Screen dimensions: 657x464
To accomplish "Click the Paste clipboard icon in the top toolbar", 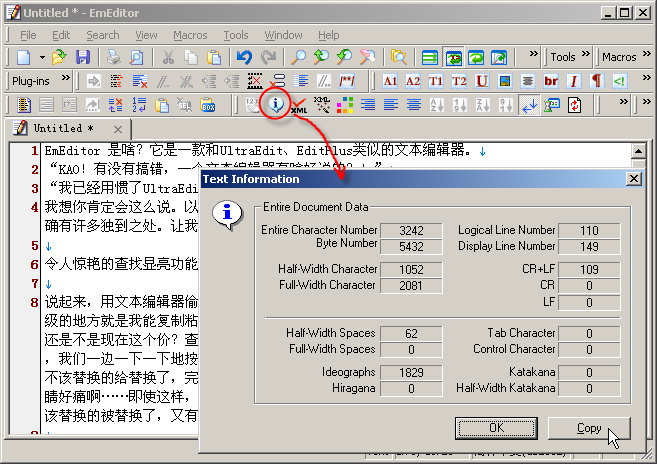I will pyautogui.click(x=214, y=57).
